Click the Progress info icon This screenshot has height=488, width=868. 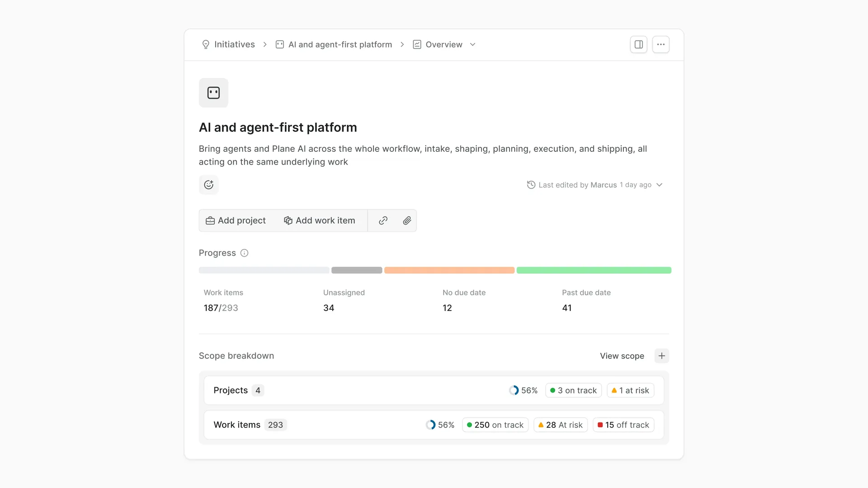click(x=244, y=253)
